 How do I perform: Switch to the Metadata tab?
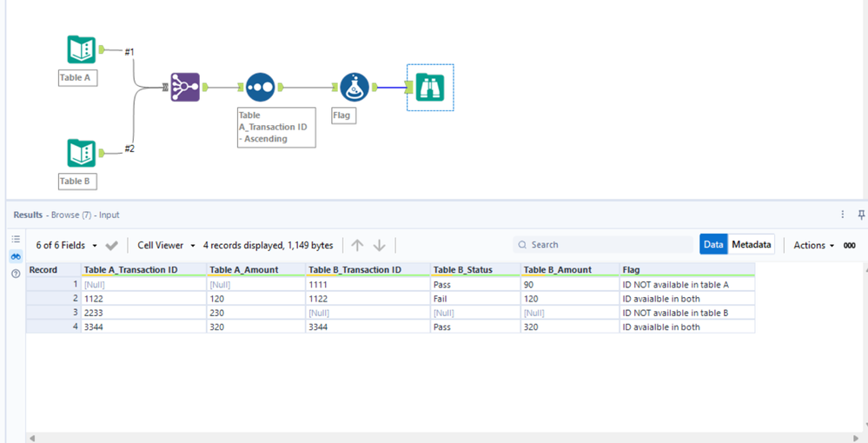point(752,244)
